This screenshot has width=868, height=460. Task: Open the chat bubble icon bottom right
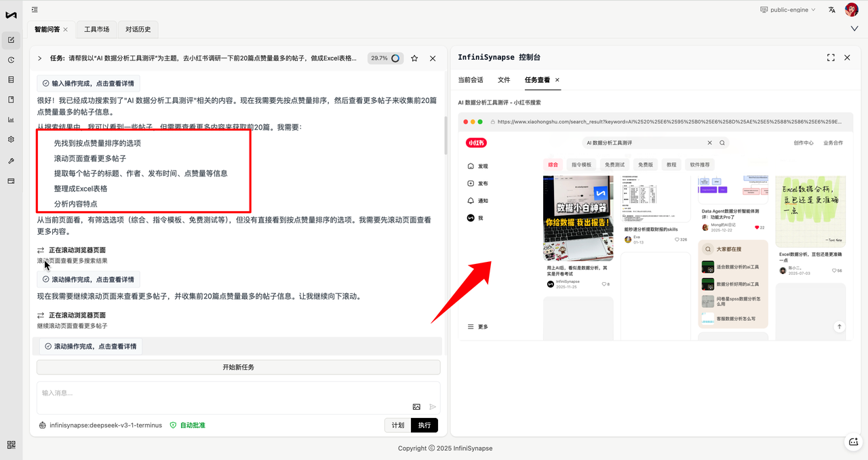[x=854, y=442]
